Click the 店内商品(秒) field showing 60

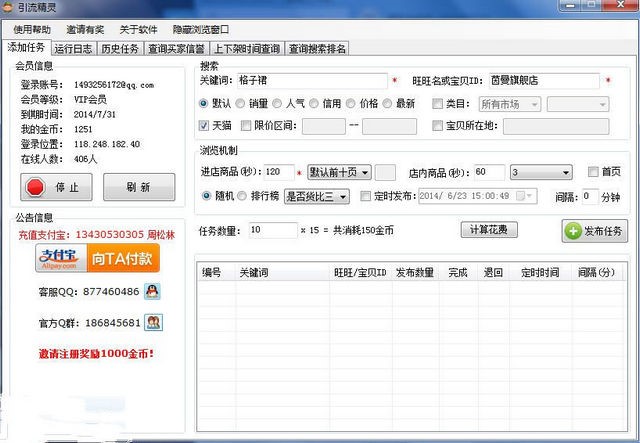[490, 172]
